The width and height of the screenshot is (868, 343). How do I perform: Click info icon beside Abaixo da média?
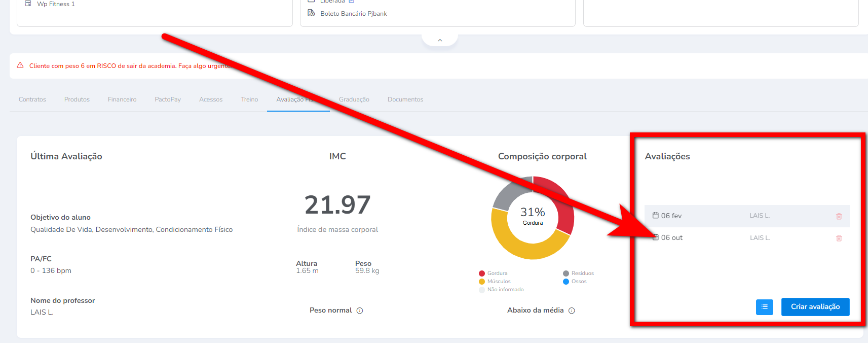click(x=572, y=311)
